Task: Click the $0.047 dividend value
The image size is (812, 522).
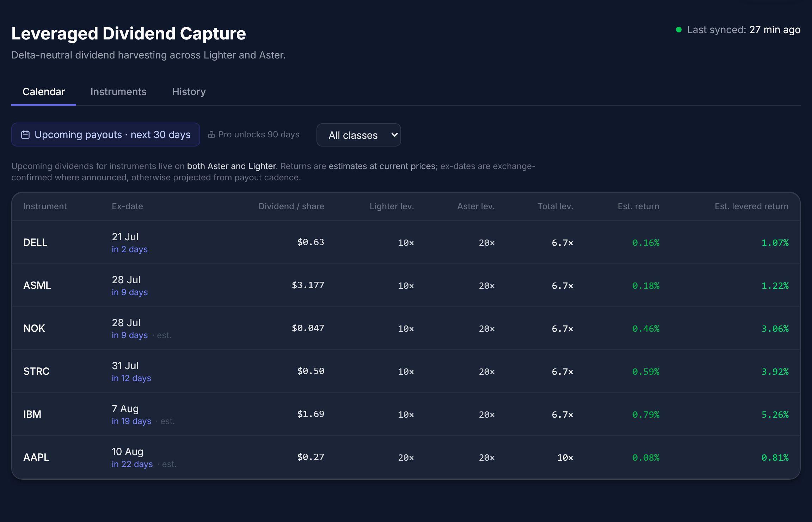Action: click(308, 328)
